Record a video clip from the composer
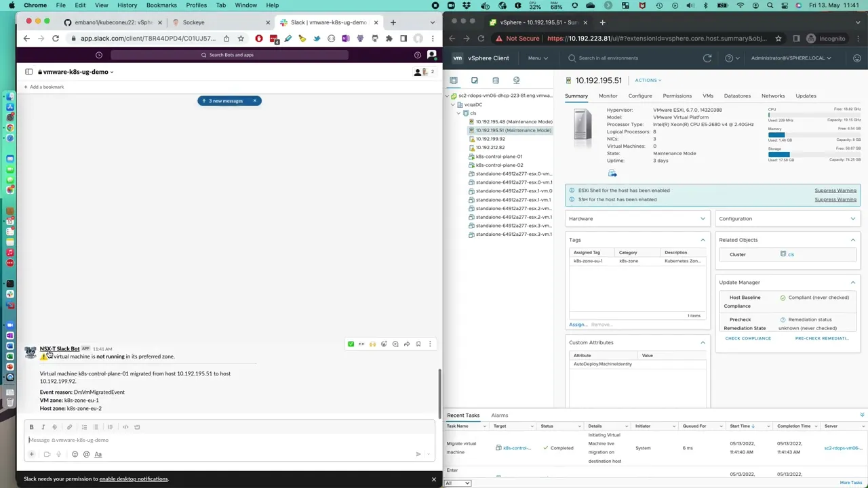This screenshot has height=488, width=868. pos(47,454)
